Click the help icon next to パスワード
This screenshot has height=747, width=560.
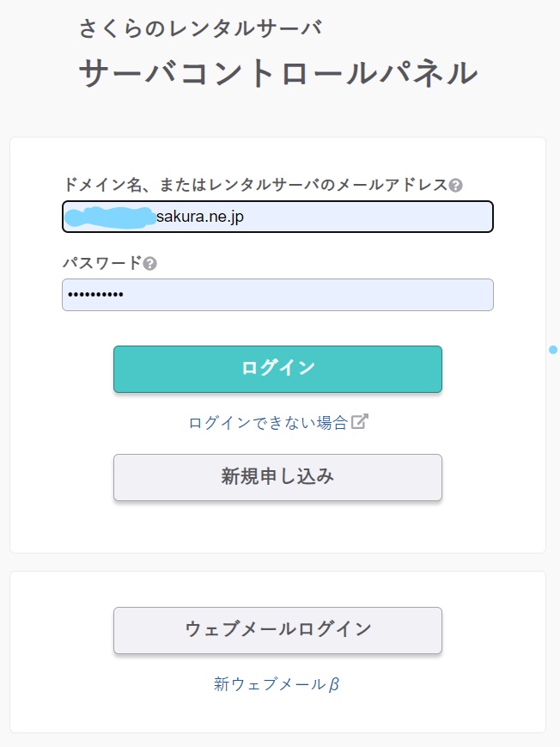click(x=150, y=263)
